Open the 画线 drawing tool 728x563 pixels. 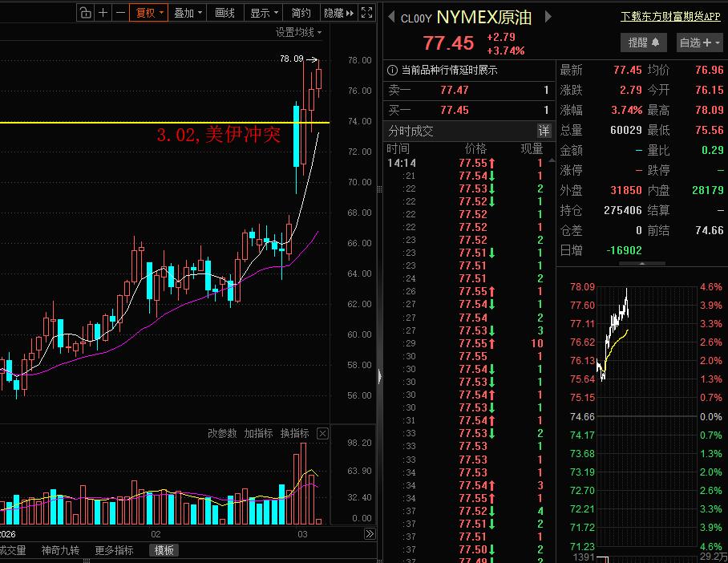pos(223,13)
